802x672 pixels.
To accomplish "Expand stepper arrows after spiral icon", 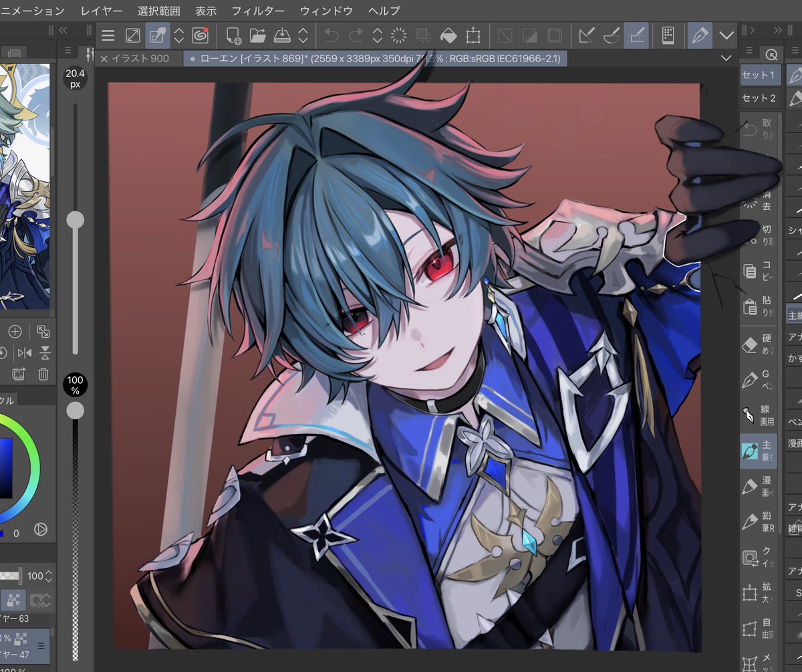I will click(179, 35).
